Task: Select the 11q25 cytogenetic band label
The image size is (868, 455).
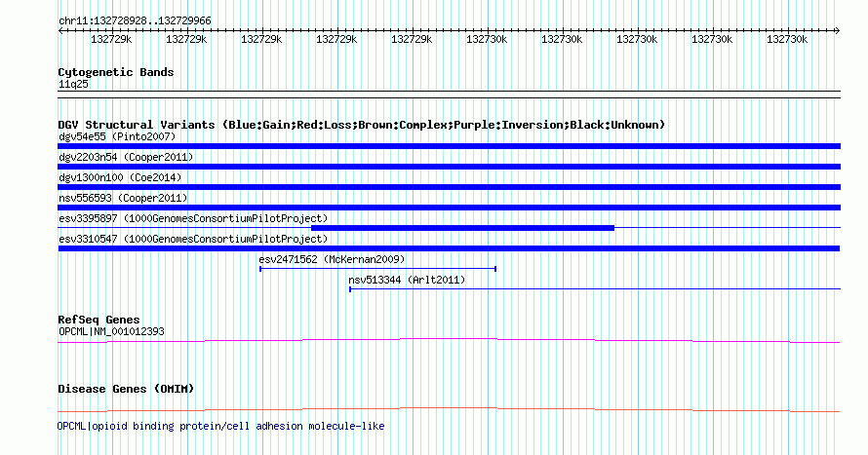Action: coord(73,84)
